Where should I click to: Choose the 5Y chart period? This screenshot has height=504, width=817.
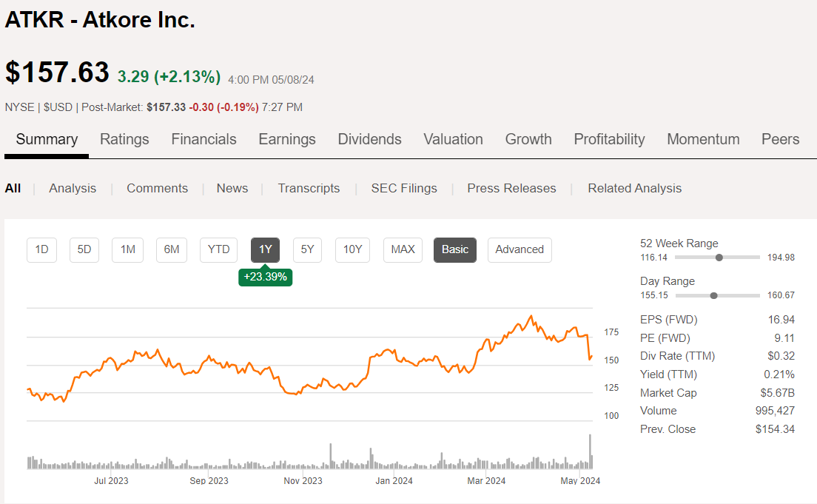coord(307,249)
